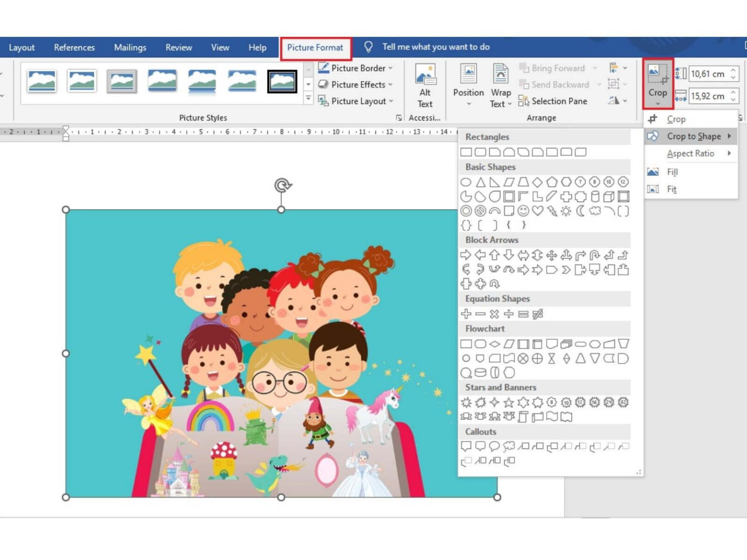This screenshot has width=747, height=560.
Task: Select the Plus sign in Equation Shapes
Action: [466, 314]
